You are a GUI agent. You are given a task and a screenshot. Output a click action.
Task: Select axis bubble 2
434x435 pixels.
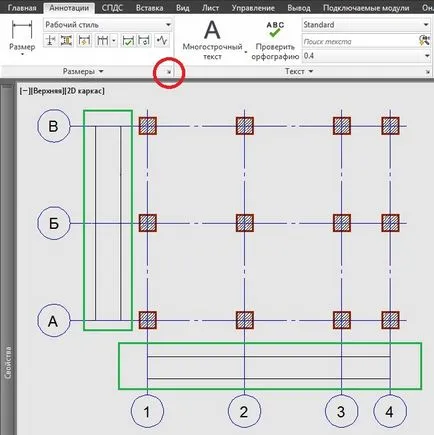[x=244, y=411]
